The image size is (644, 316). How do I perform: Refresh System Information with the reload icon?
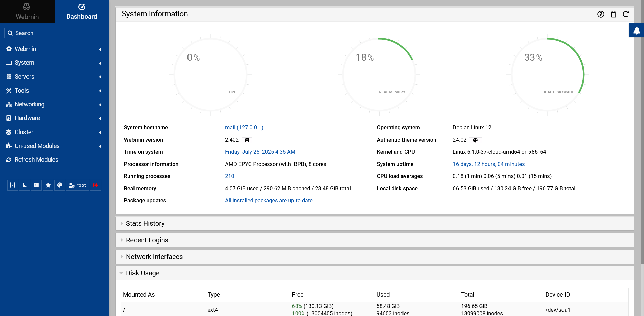click(626, 14)
